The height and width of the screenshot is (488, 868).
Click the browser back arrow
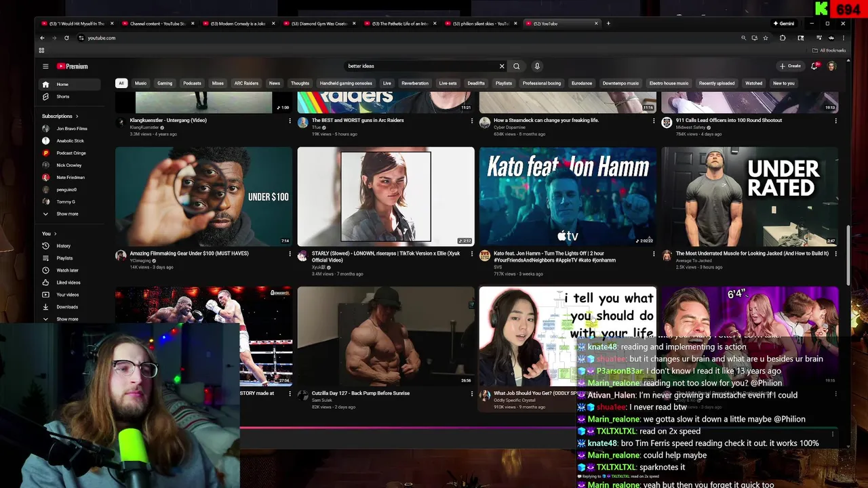42,38
